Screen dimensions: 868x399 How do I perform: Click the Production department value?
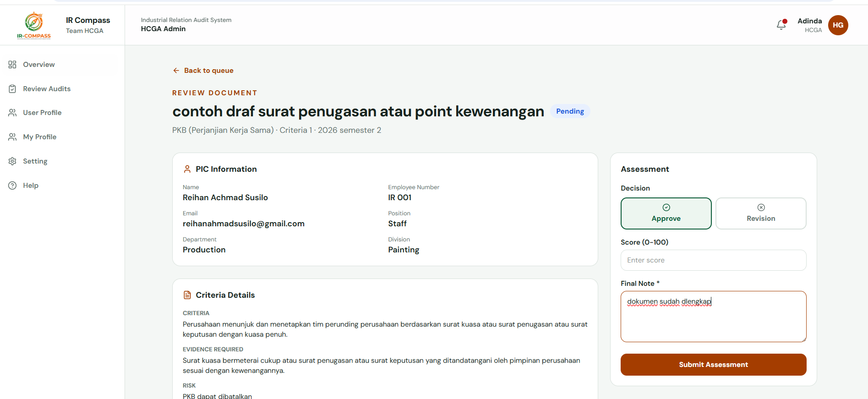(204, 250)
